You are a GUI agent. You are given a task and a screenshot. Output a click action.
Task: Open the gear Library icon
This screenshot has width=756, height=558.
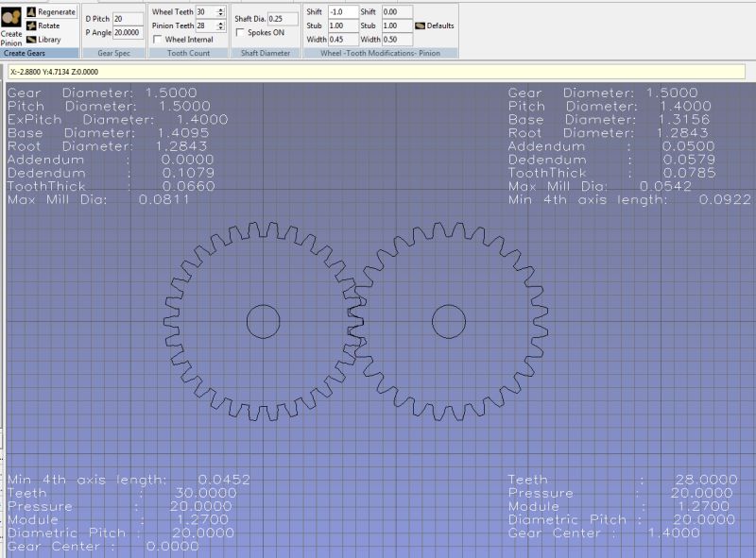click(x=30, y=40)
